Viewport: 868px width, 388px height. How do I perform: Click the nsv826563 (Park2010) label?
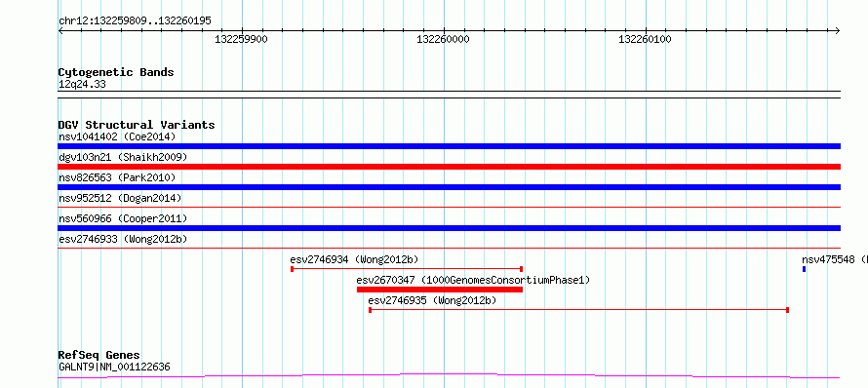pos(117,177)
